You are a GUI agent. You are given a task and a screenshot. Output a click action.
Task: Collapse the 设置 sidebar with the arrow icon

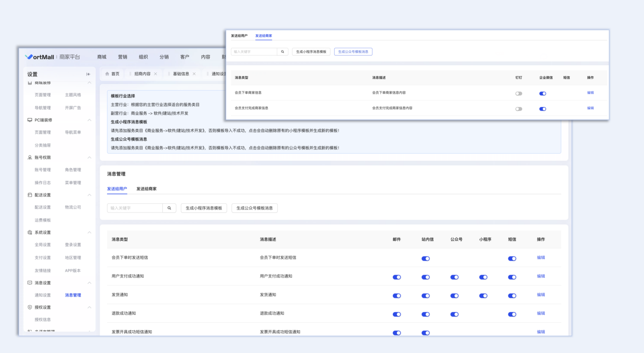click(x=88, y=74)
